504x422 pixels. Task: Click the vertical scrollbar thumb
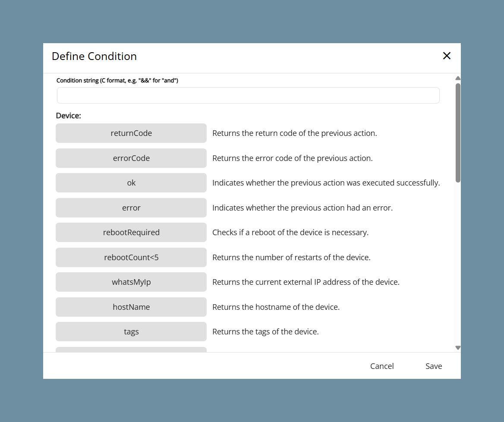point(458,133)
